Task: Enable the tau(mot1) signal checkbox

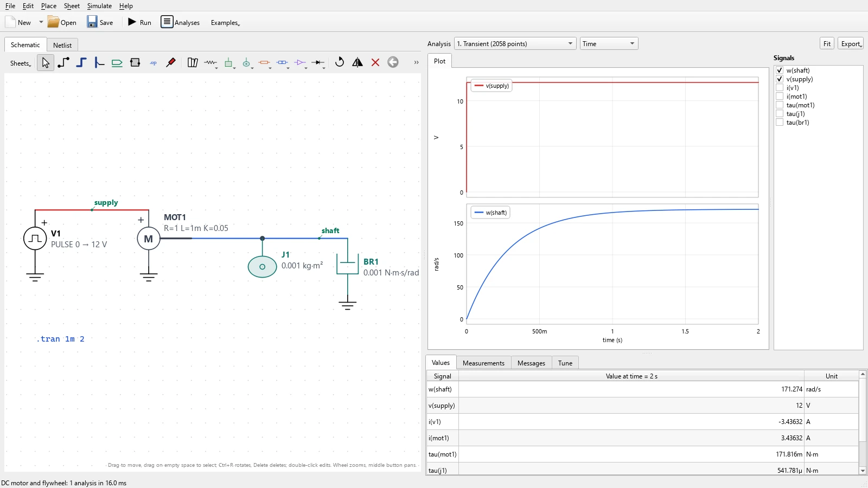Action: (780, 105)
